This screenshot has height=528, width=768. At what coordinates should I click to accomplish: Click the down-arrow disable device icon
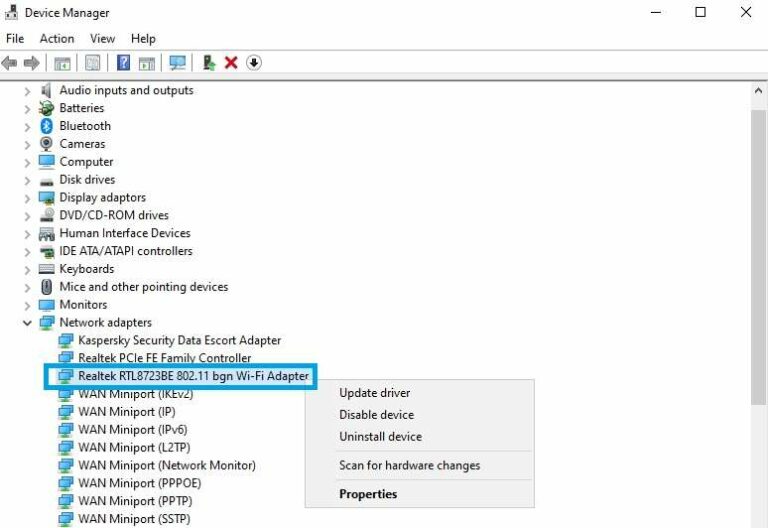[254, 63]
